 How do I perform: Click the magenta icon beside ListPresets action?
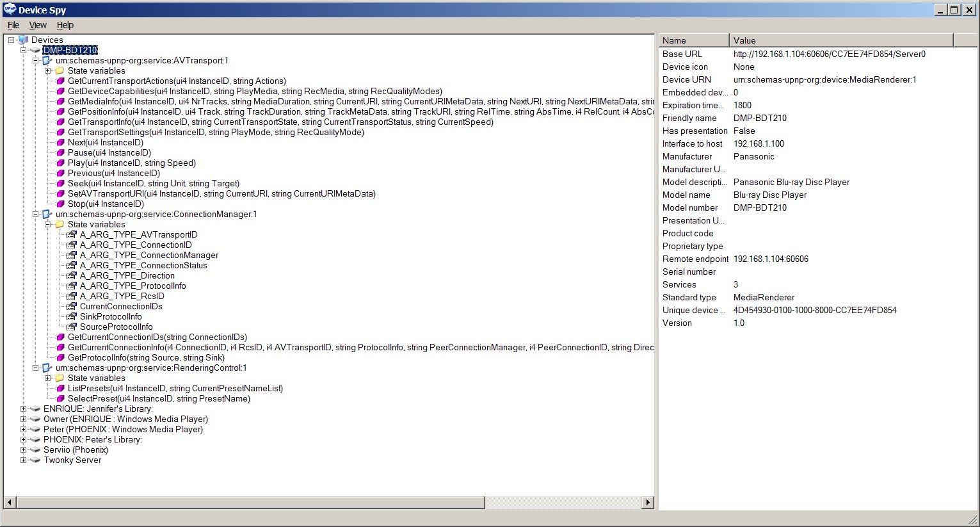click(60, 389)
